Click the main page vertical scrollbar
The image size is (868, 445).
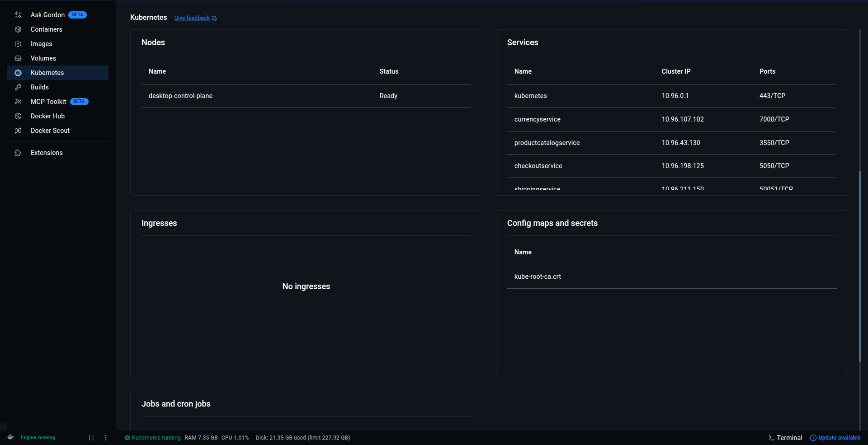[860, 267]
